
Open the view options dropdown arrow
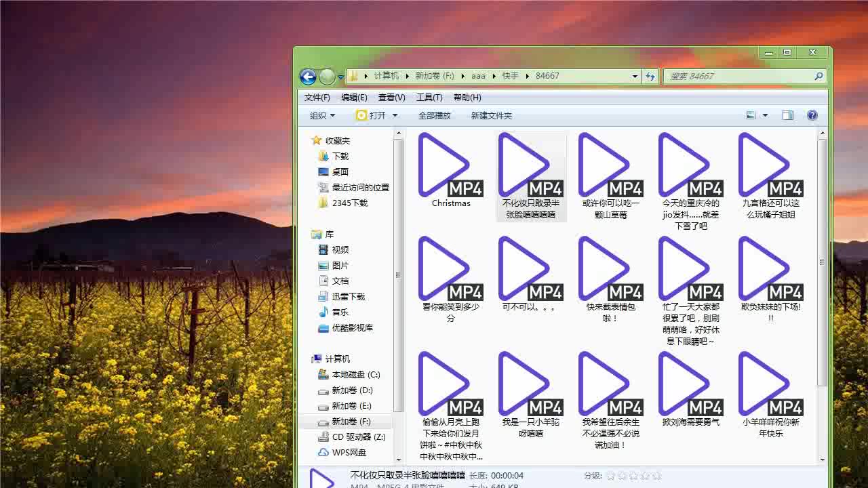tap(766, 115)
